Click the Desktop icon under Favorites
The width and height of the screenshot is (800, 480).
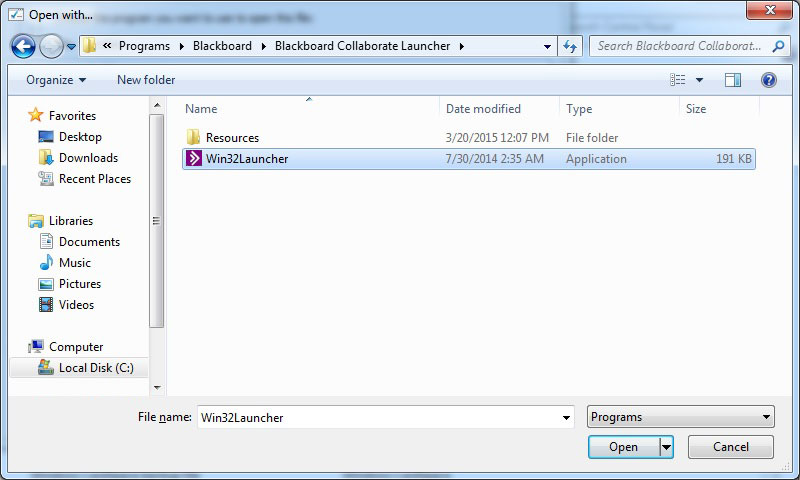46,137
